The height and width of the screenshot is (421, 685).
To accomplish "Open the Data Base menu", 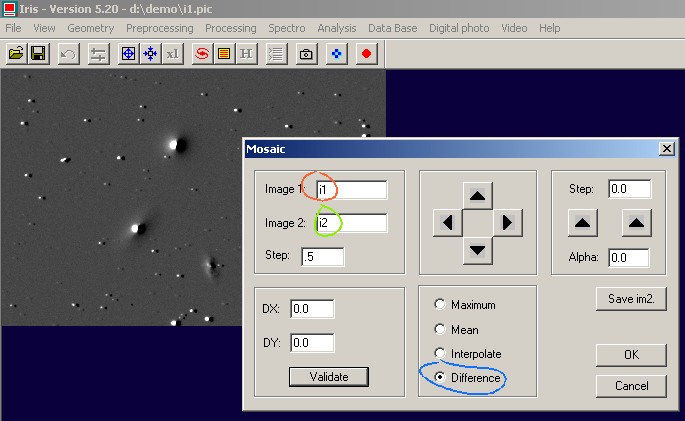I will [x=393, y=28].
